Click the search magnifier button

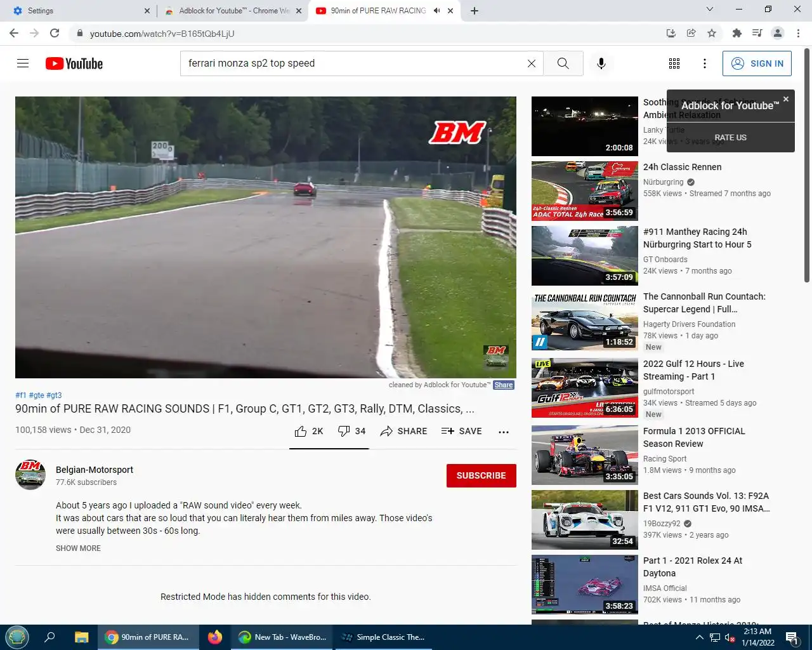click(x=563, y=63)
